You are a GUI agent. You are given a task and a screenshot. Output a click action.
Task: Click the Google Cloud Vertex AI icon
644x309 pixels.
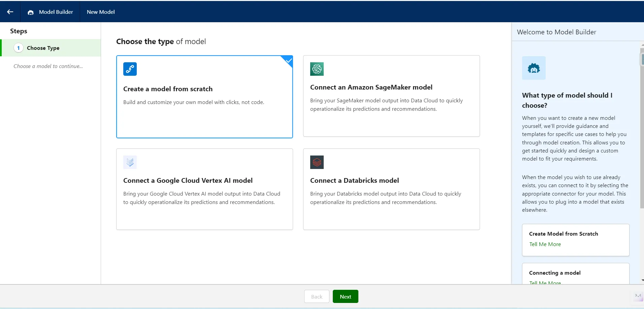point(130,162)
